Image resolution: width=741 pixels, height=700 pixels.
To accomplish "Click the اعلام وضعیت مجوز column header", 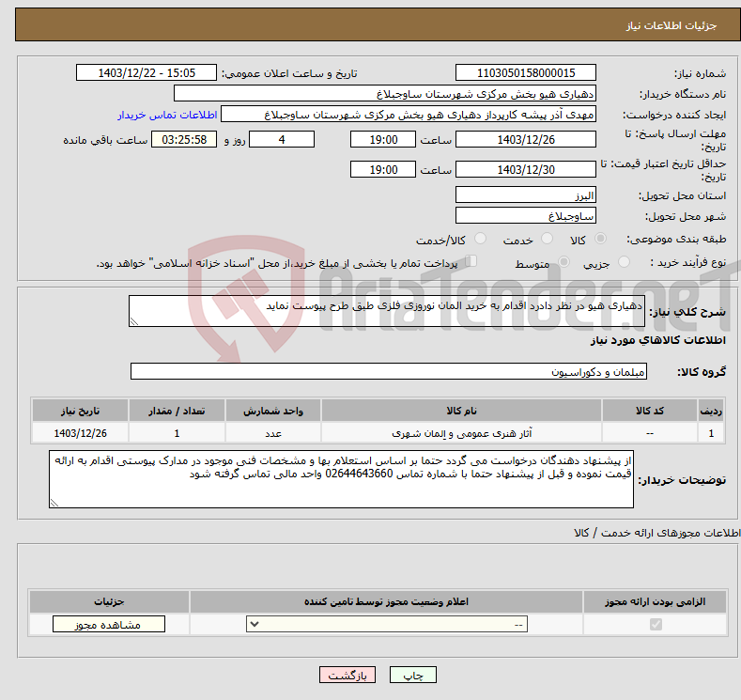I will pyautogui.click(x=386, y=601).
